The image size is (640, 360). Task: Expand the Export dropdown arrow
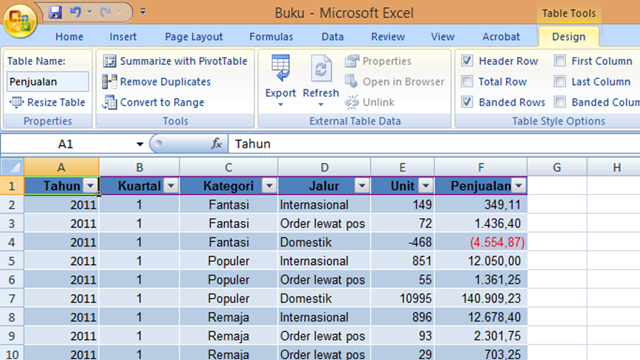click(x=280, y=105)
